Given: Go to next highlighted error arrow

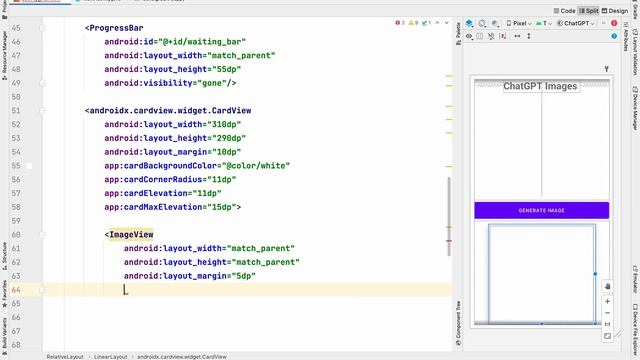Looking at the screenshot, I should click(447, 23).
